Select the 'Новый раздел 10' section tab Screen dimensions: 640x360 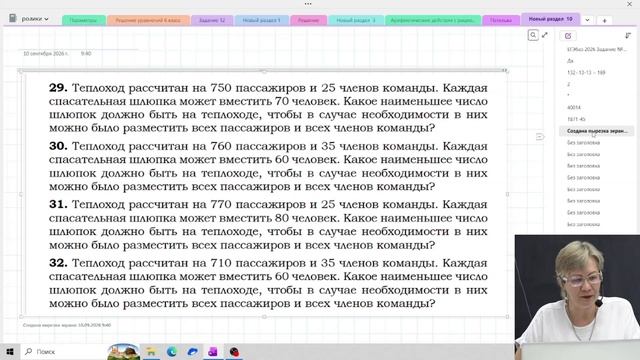click(550, 19)
